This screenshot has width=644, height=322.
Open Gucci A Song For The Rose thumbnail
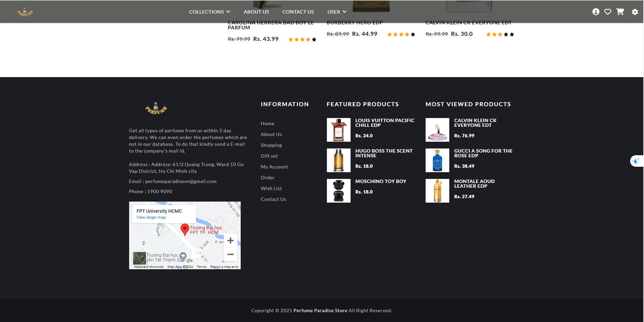(x=437, y=160)
